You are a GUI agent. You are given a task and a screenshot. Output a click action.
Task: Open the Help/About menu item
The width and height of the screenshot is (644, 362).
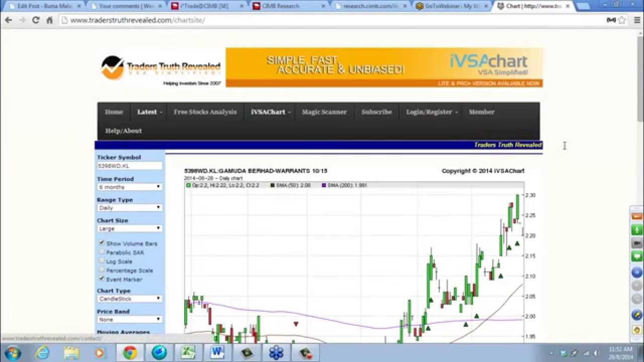pos(123,131)
